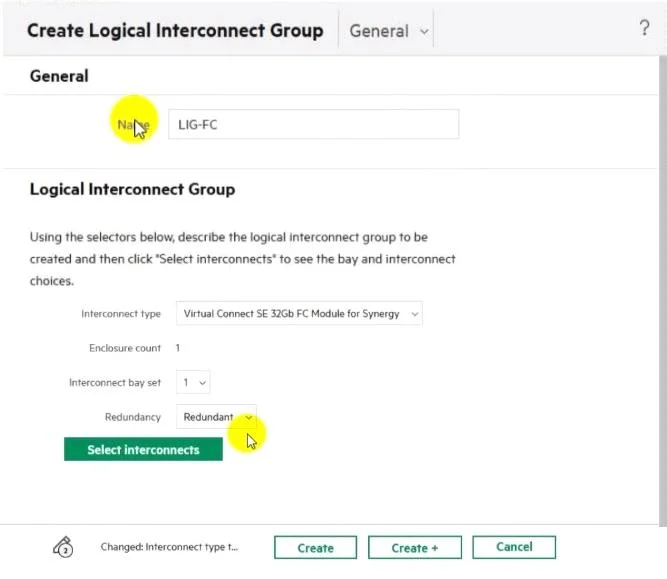
Task: Click the Select interconnects button
Action: (x=143, y=449)
